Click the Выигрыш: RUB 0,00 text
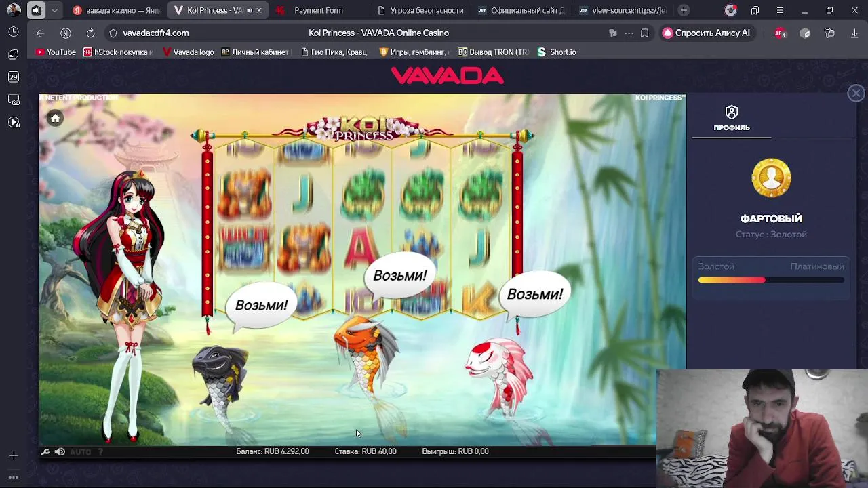 (x=455, y=451)
